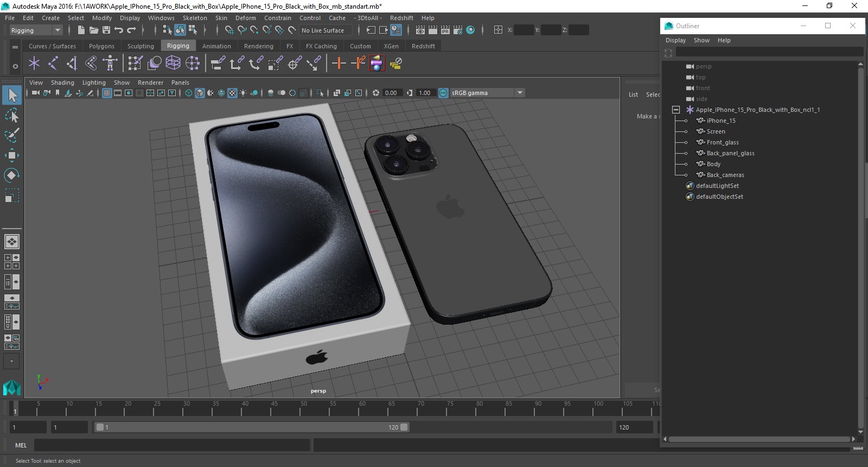Image resolution: width=868 pixels, height=467 pixels.
Task: Toggle textured display in viewport
Action: tap(232, 93)
